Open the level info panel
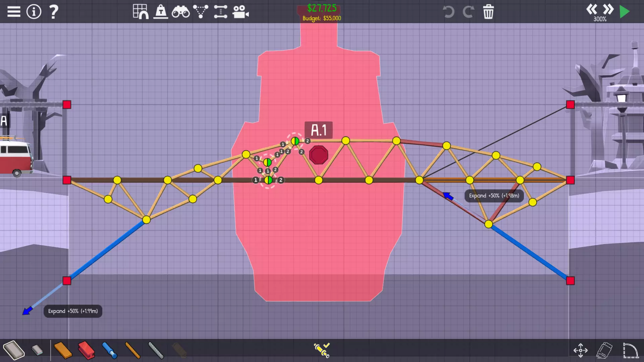The height and width of the screenshot is (362, 644). pyautogui.click(x=34, y=12)
